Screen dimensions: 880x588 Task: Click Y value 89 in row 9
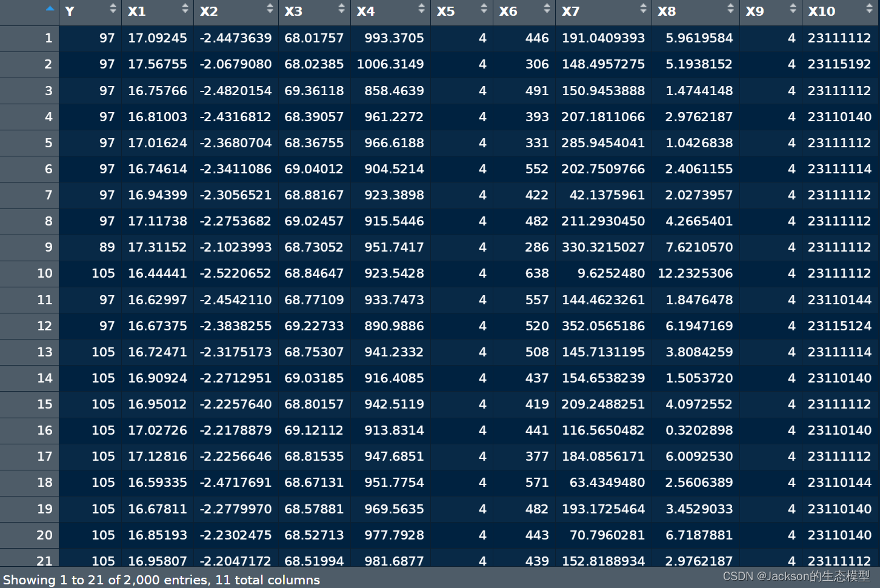[107, 247]
